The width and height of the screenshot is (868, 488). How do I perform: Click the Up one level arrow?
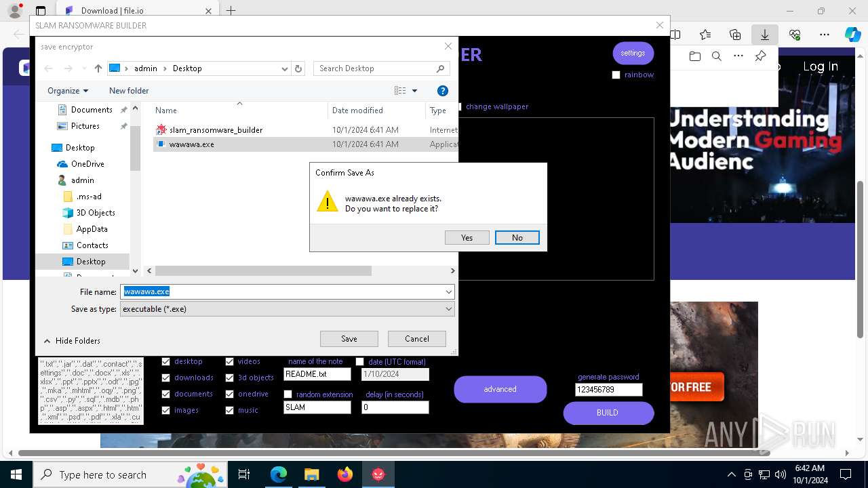point(98,68)
